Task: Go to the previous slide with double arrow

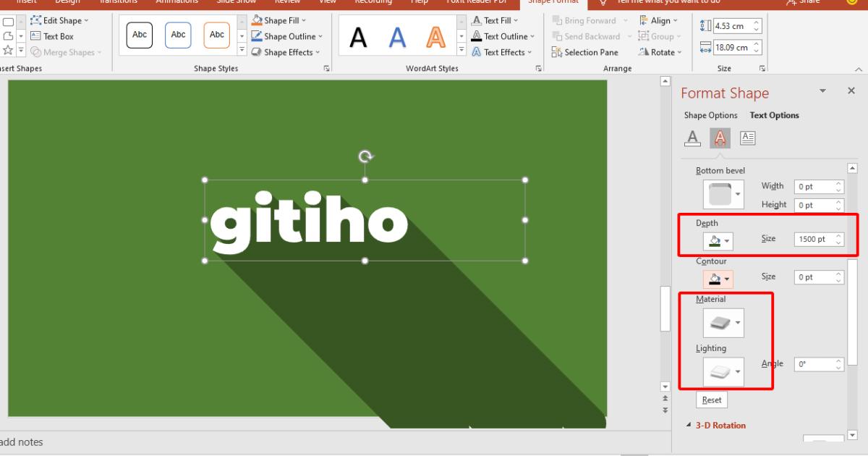Action: tap(665, 397)
